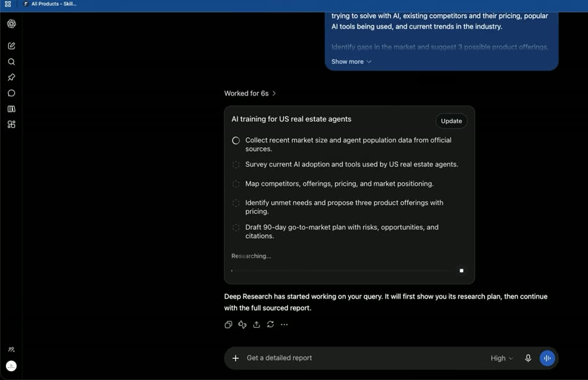Screen dimensions: 588x380
Task: Click the 'Update' plan button
Action: click(451, 121)
